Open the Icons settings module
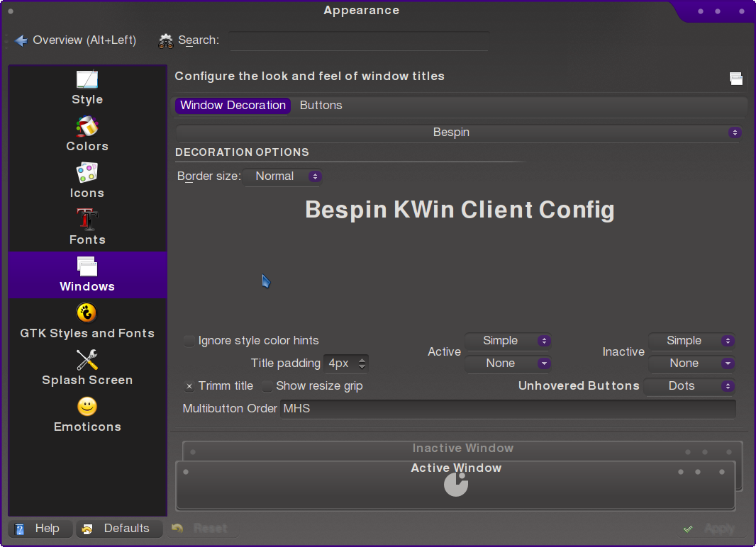This screenshot has width=756, height=547. [87, 172]
